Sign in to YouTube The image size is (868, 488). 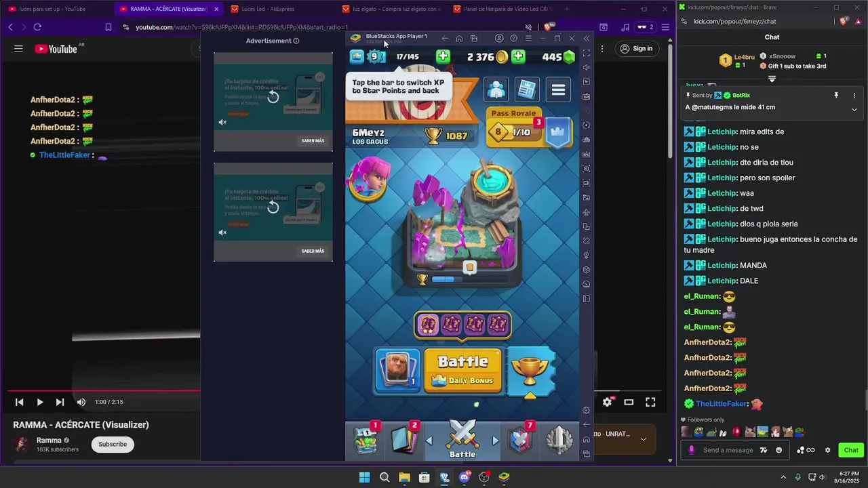tap(635, 49)
